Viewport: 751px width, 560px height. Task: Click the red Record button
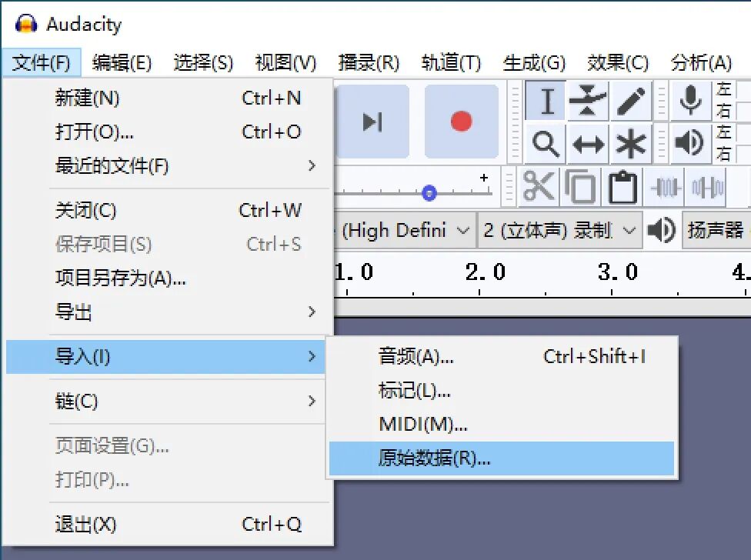[x=461, y=122]
